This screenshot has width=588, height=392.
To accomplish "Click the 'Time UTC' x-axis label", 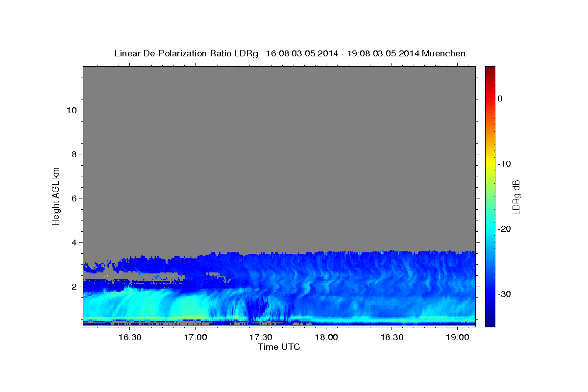I will click(x=279, y=347).
